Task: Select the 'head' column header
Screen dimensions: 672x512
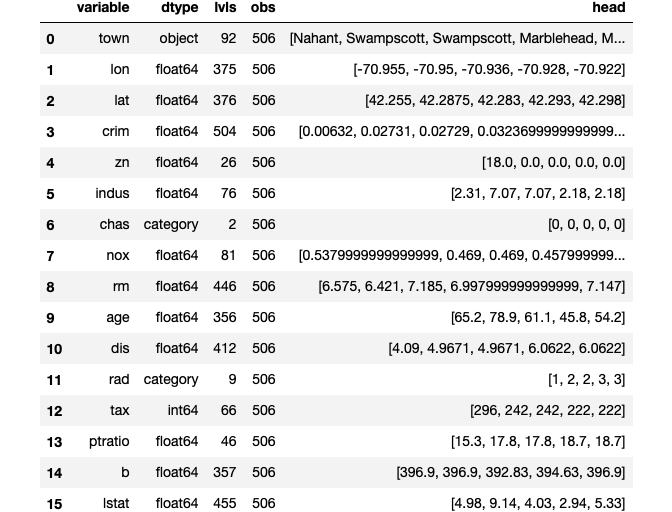Action: [x=608, y=8]
